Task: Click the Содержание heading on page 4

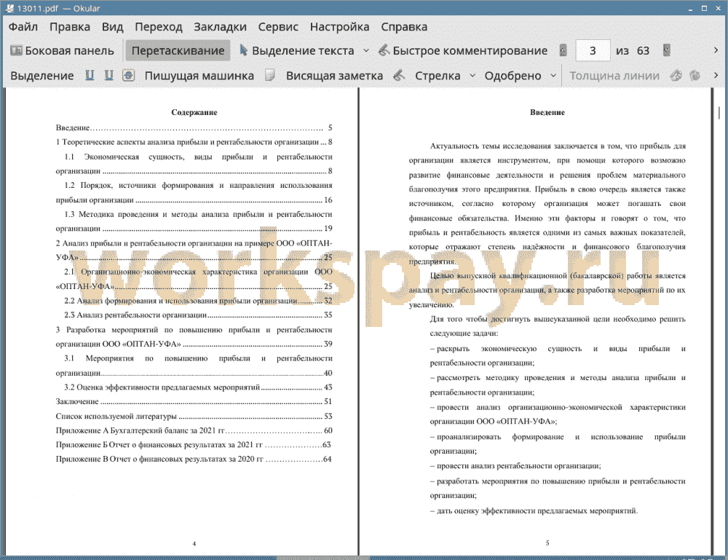Action: [x=194, y=112]
